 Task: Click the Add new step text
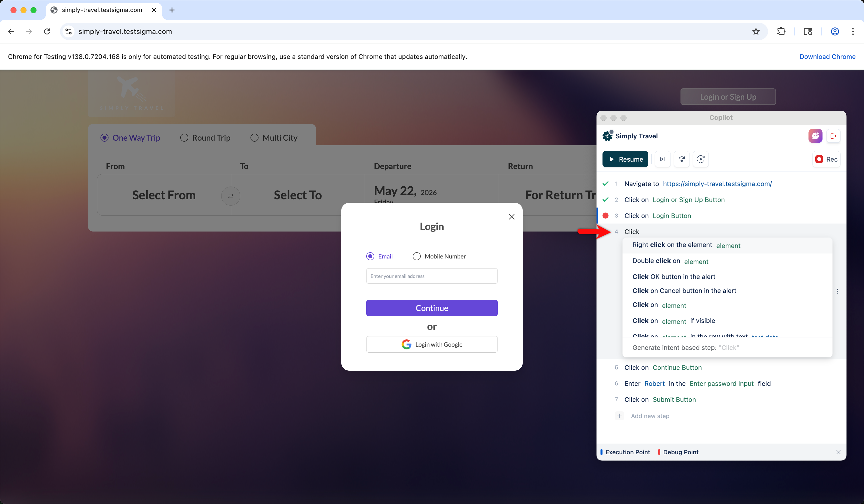click(650, 416)
